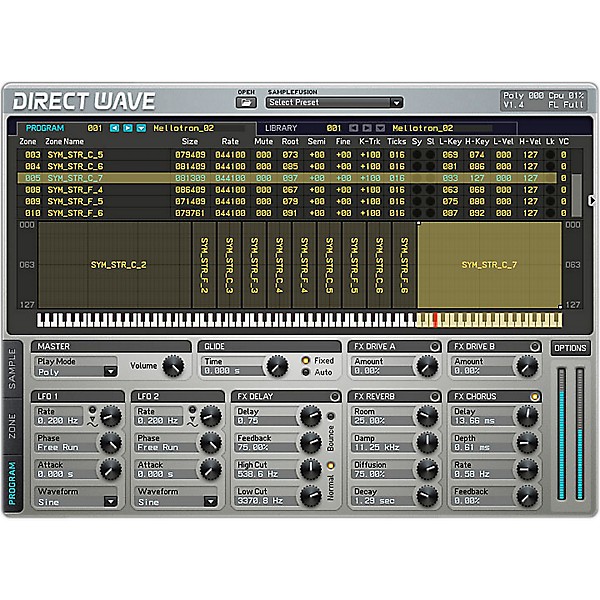Select the PROGRAM header tab
This screenshot has height=600, width=600.
pyautogui.click(x=45, y=128)
